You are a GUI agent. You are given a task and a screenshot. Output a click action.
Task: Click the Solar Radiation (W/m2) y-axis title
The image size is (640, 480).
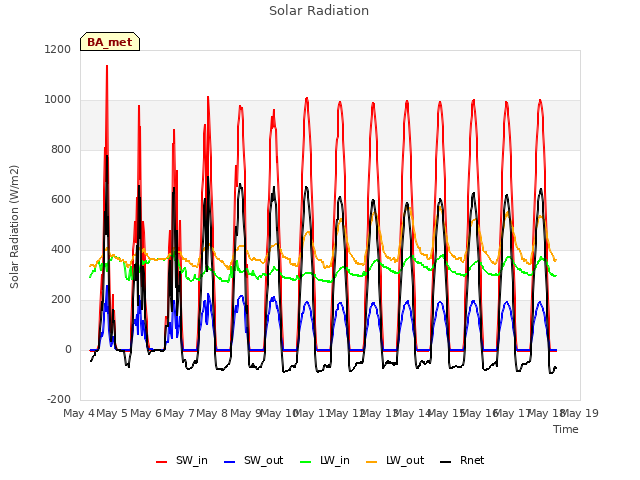point(14,227)
